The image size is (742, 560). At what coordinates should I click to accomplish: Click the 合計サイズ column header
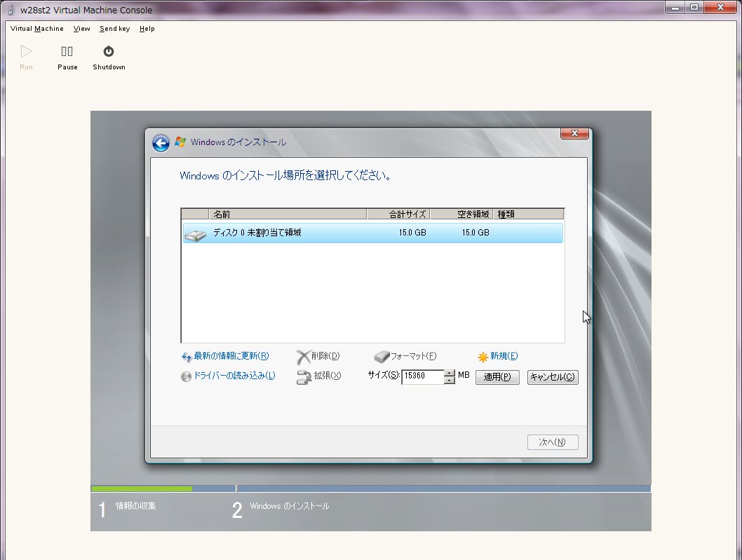point(398,214)
